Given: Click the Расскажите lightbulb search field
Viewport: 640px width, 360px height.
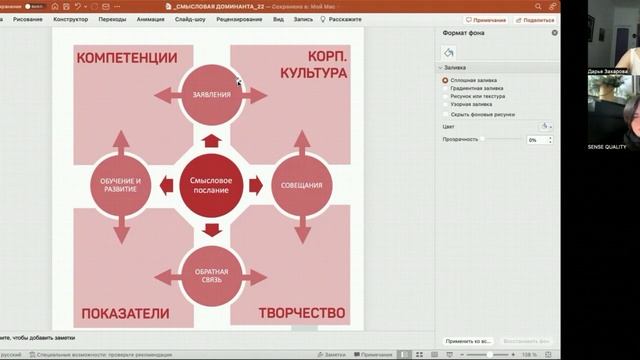Looking at the screenshot, I should tap(341, 19).
